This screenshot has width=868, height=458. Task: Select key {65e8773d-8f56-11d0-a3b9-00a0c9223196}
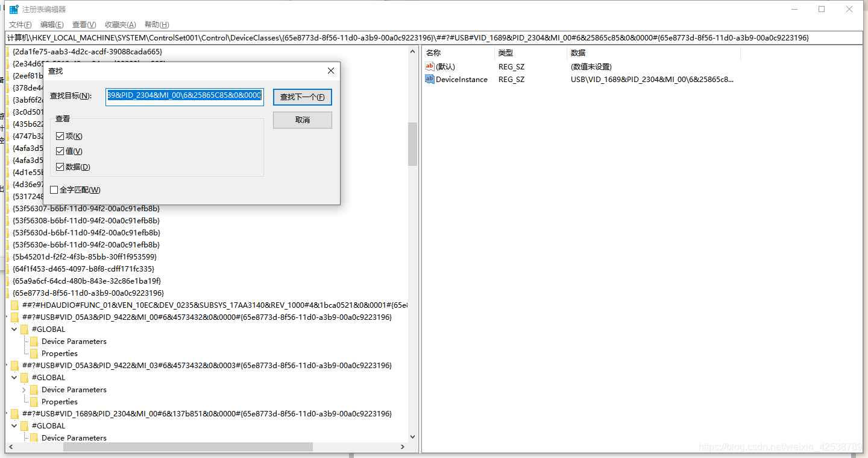pos(88,293)
